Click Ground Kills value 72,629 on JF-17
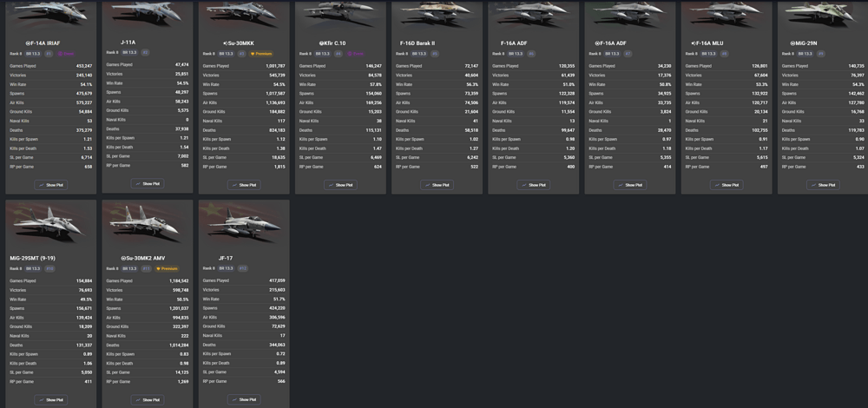The height and width of the screenshot is (408, 868). click(x=278, y=326)
